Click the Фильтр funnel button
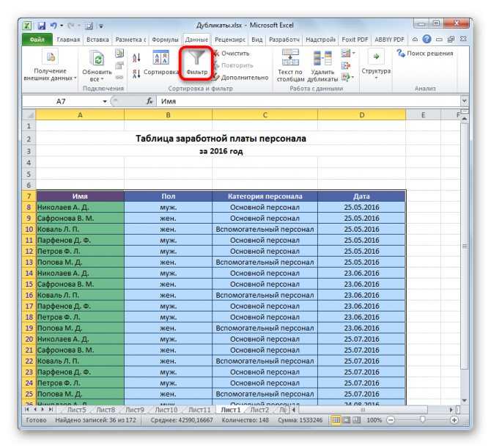The width and height of the screenshot is (491, 448). click(196, 63)
